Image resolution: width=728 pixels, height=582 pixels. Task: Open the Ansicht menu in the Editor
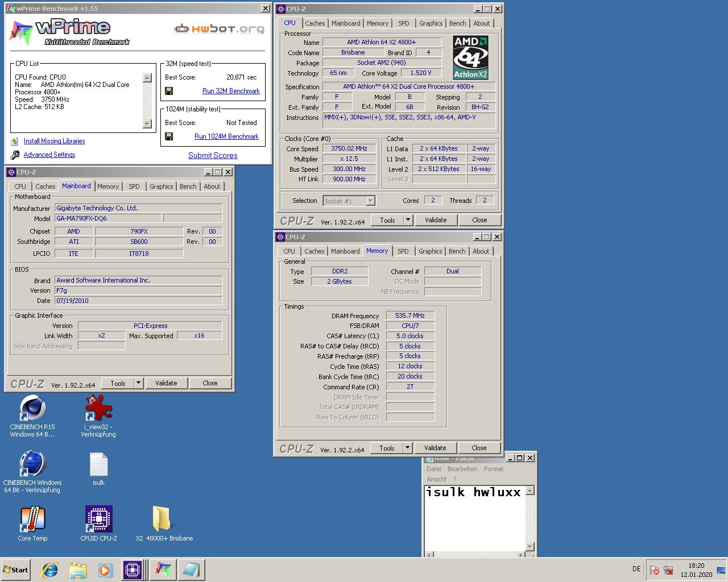click(437, 479)
